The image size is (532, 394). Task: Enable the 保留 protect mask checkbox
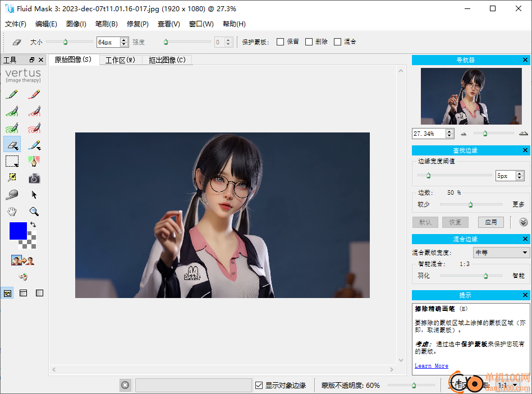(x=280, y=42)
